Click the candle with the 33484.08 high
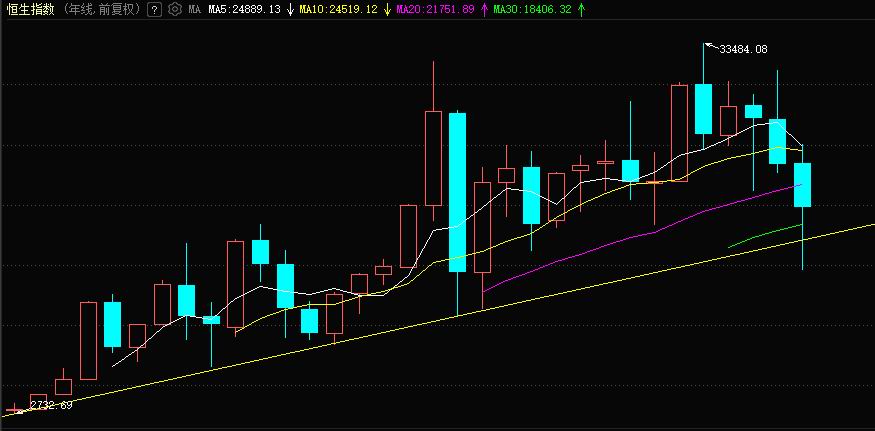The height and width of the screenshot is (431, 875). click(x=703, y=109)
